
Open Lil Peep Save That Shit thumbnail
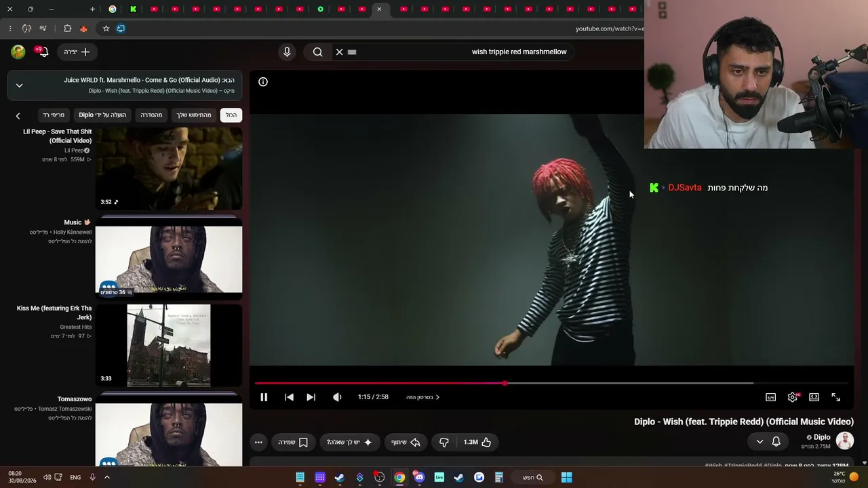pos(169,168)
